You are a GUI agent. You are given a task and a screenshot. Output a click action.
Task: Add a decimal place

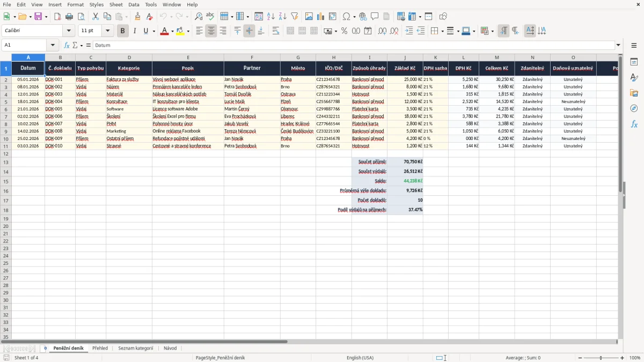click(382, 31)
